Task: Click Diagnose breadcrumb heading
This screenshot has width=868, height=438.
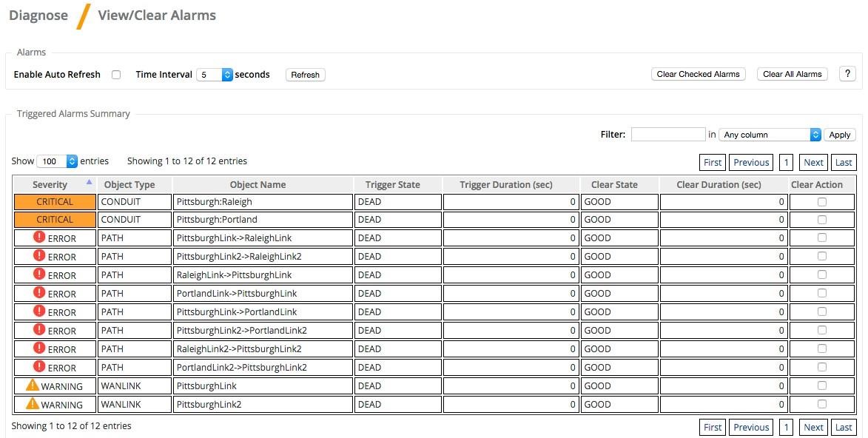Action: click(38, 16)
